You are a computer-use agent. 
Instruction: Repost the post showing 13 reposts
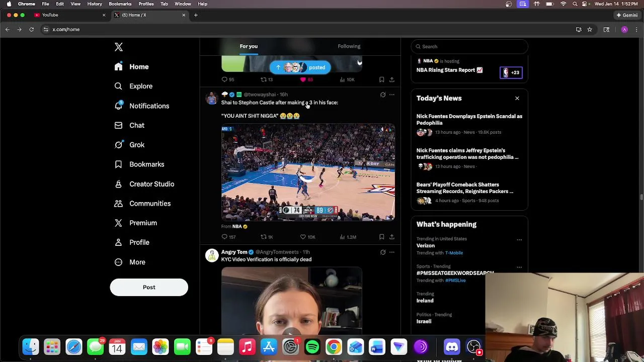[x=267, y=79]
